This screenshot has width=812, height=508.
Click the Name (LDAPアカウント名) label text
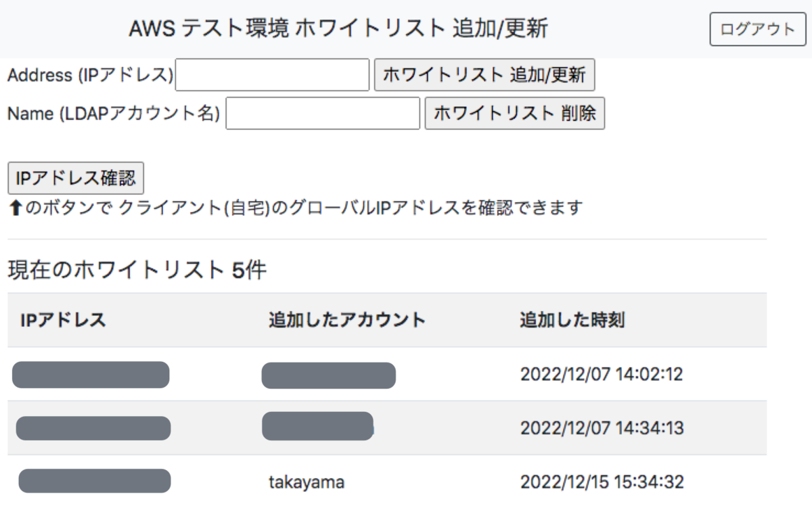coord(114,114)
